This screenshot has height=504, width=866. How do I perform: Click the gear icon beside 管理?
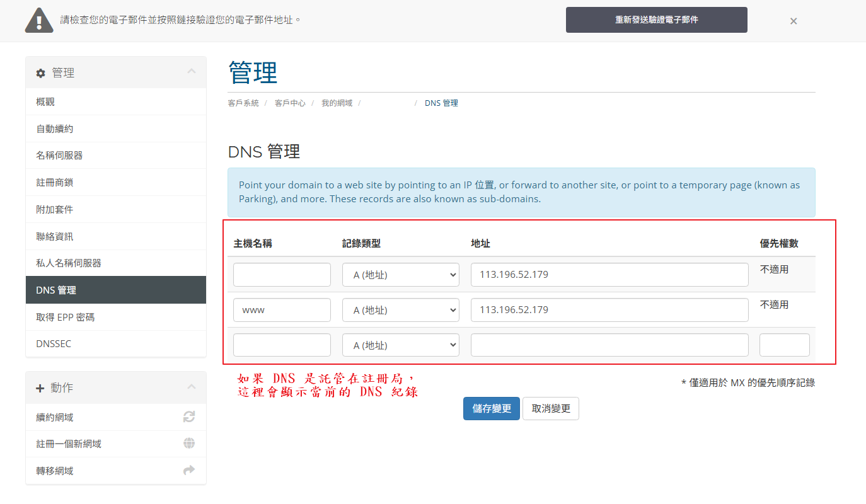pos(41,73)
